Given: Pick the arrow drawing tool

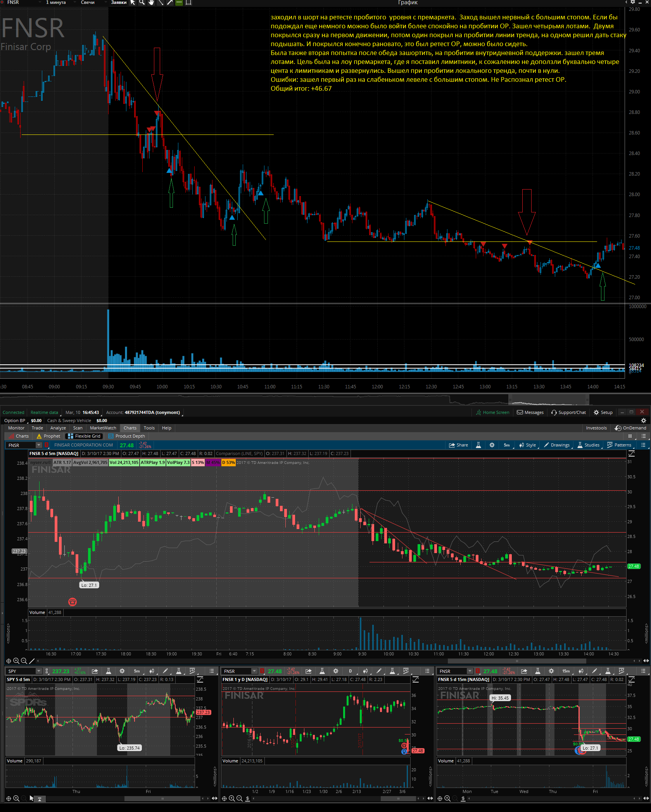Looking at the screenshot, I should click(x=170, y=2).
